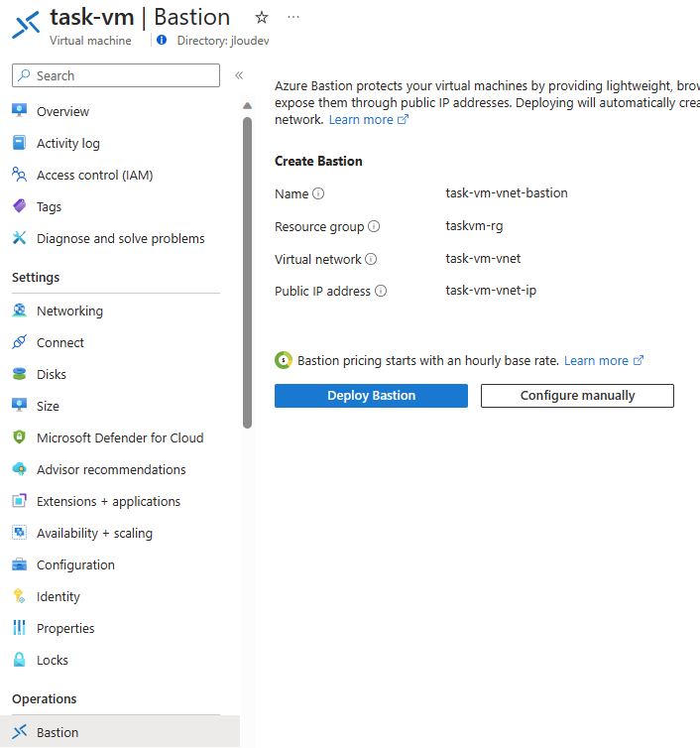
Task: Click the task-vm-vnet-ip public IP value
Action: tap(491, 290)
